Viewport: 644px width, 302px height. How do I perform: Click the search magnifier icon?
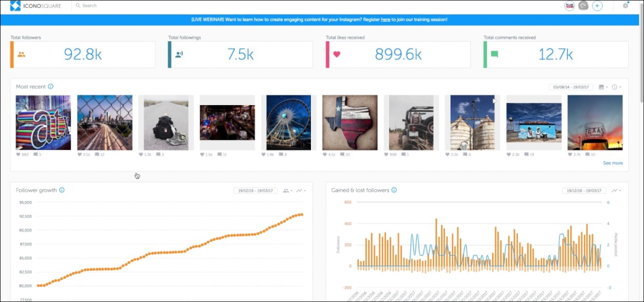click(78, 6)
